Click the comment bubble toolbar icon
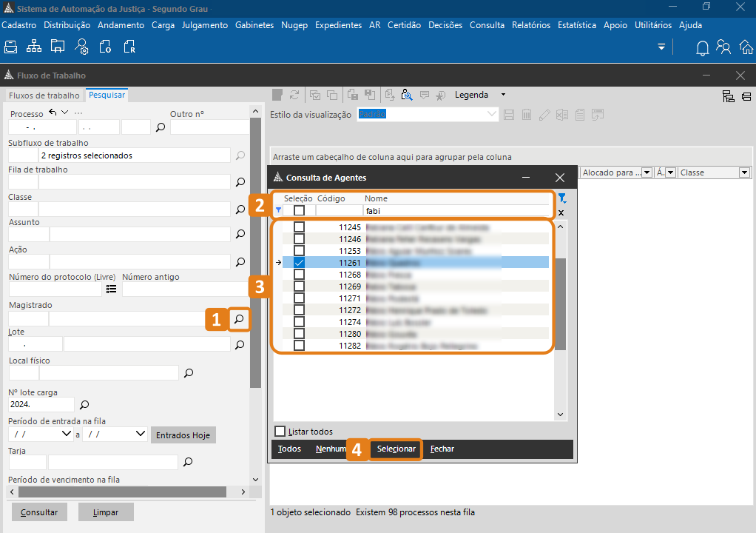The height and width of the screenshot is (533, 756). point(425,95)
